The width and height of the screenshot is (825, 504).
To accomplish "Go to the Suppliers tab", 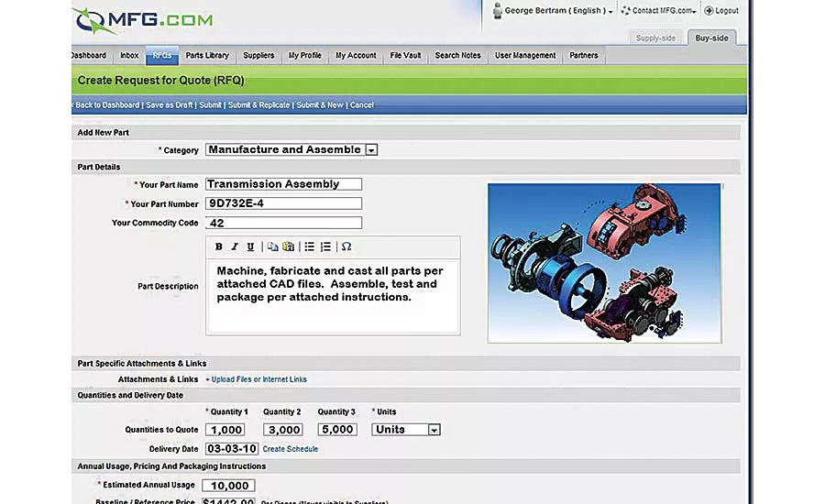I will [x=258, y=55].
